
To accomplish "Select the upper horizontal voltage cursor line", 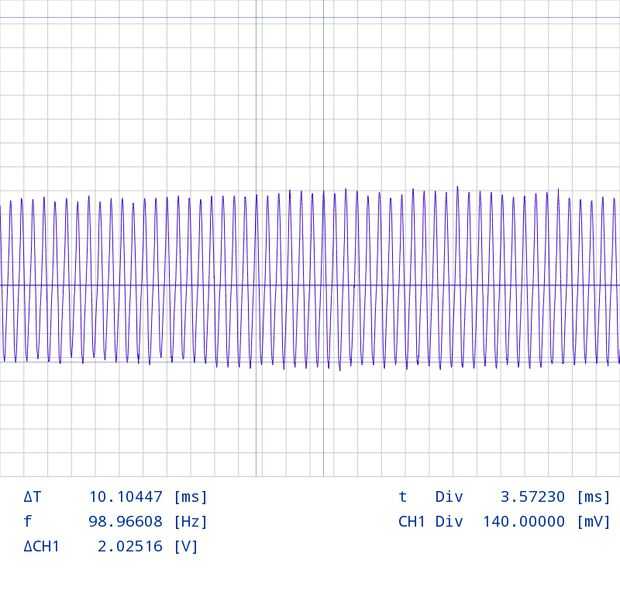I will pos(310,17).
